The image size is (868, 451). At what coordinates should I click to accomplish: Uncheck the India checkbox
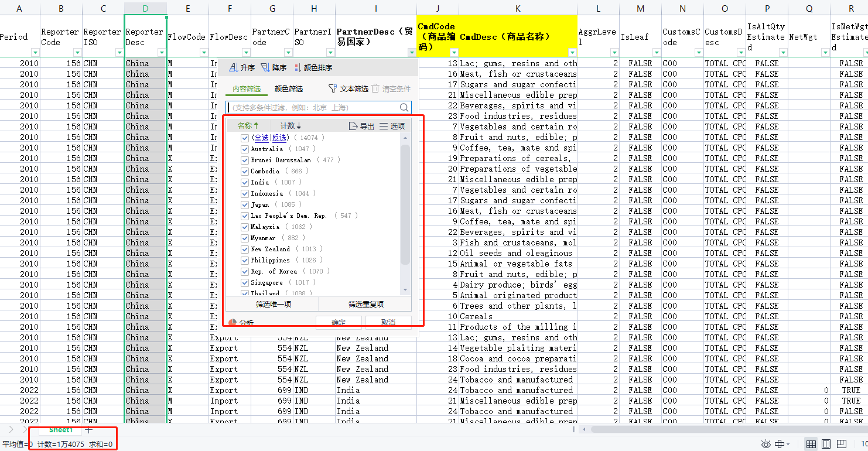245,182
